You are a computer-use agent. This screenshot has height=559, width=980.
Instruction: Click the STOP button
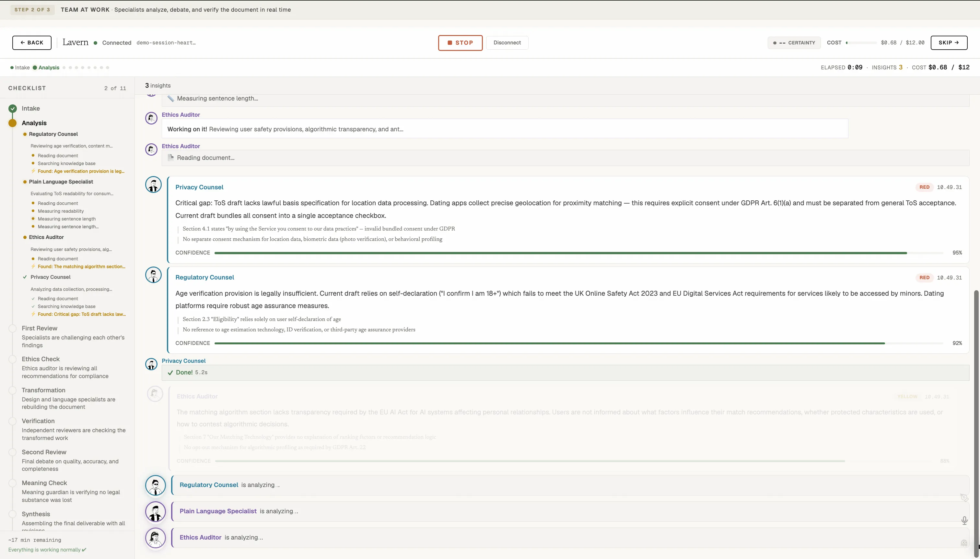tap(460, 42)
